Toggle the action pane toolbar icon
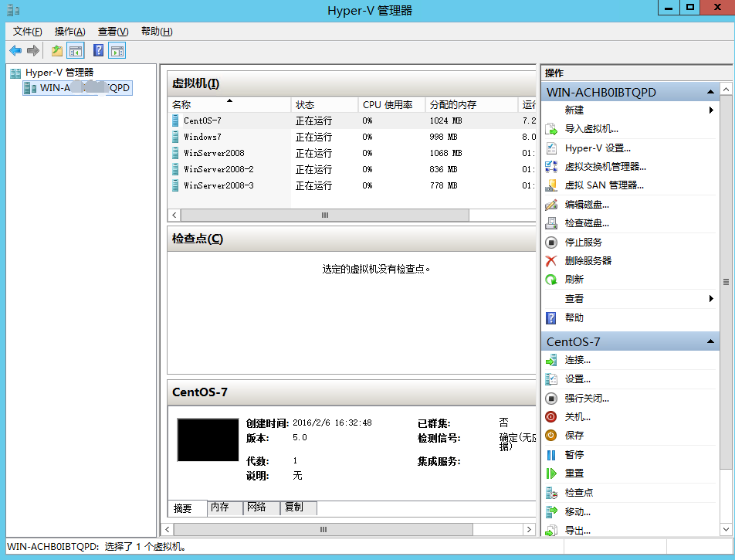This screenshot has width=735, height=560. (x=117, y=51)
